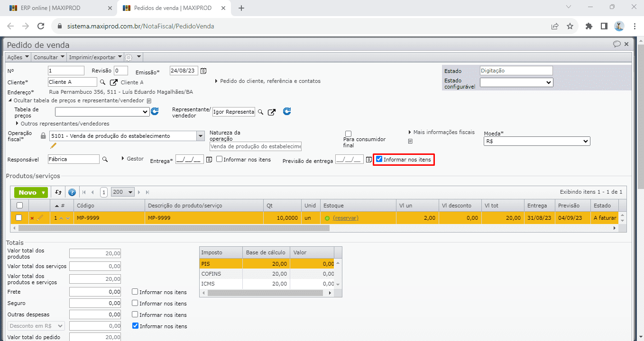The image size is (644, 341).
Task: Open the Consultar menu
Action: click(x=49, y=57)
